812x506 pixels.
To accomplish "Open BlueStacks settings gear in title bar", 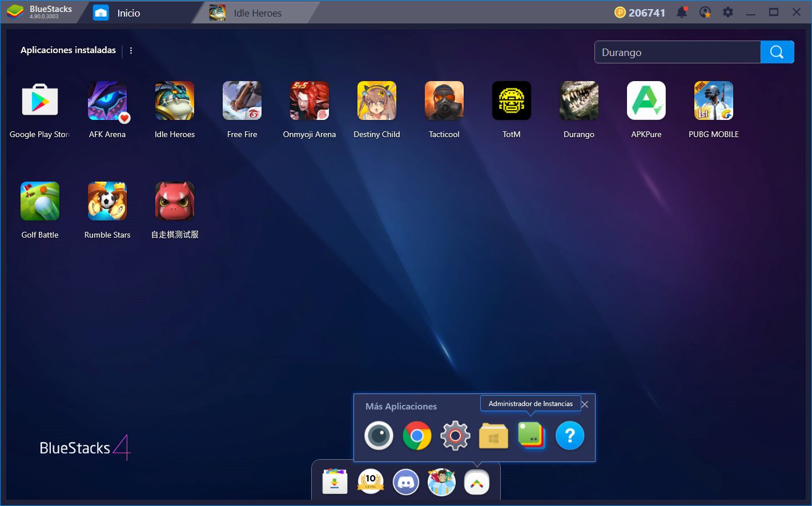I will pyautogui.click(x=728, y=12).
